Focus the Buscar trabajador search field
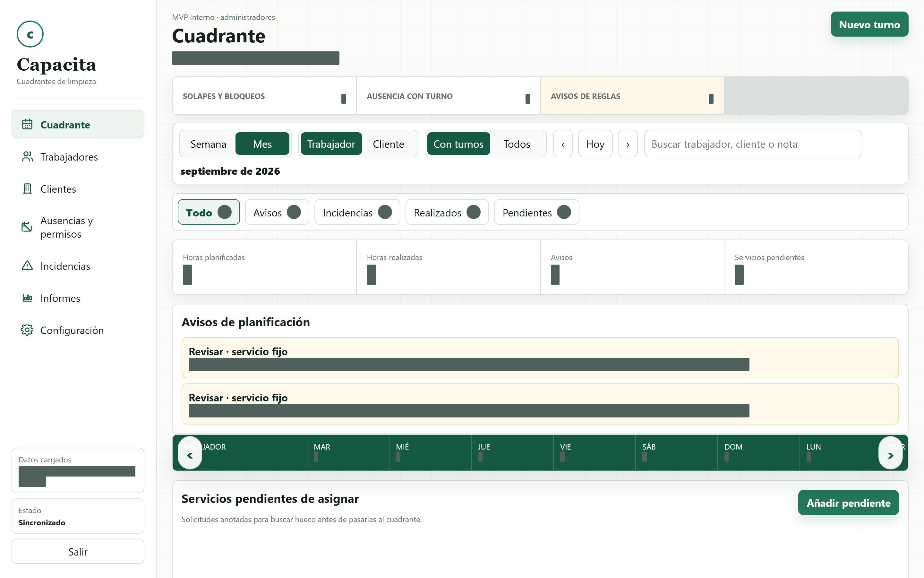This screenshot has width=924, height=578. click(x=753, y=144)
